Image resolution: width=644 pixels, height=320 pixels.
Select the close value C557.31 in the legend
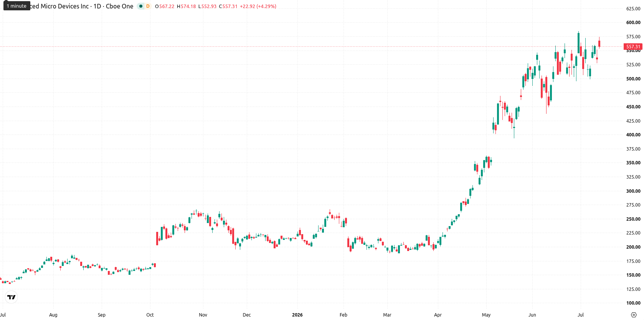coord(228,7)
